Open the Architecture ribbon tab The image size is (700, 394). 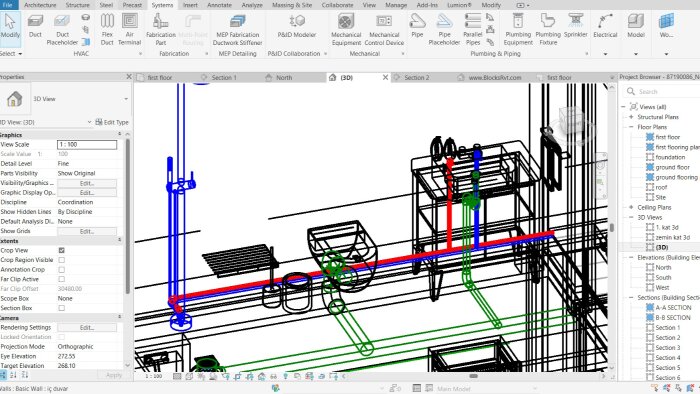pyautogui.click(x=40, y=5)
